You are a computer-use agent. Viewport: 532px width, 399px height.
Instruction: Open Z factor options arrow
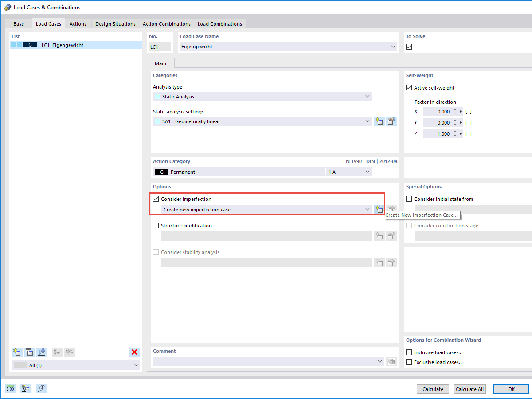point(461,134)
